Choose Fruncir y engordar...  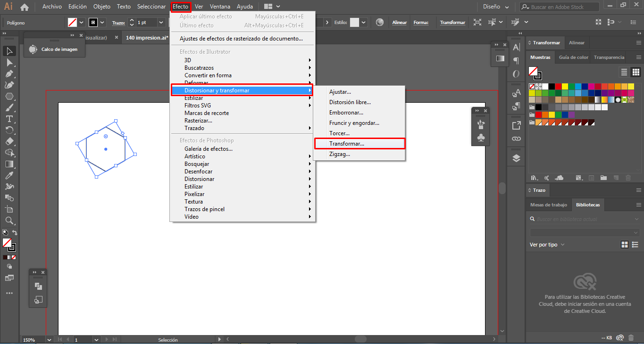click(360, 123)
